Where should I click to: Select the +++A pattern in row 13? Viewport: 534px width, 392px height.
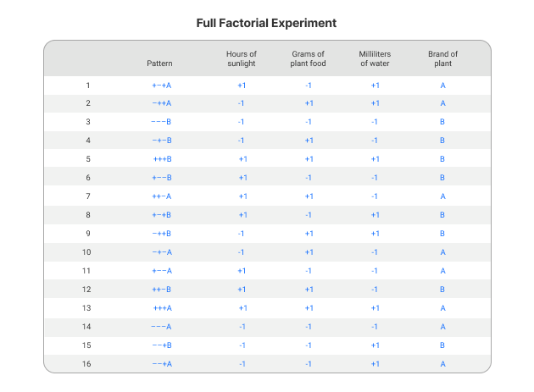[x=162, y=308]
